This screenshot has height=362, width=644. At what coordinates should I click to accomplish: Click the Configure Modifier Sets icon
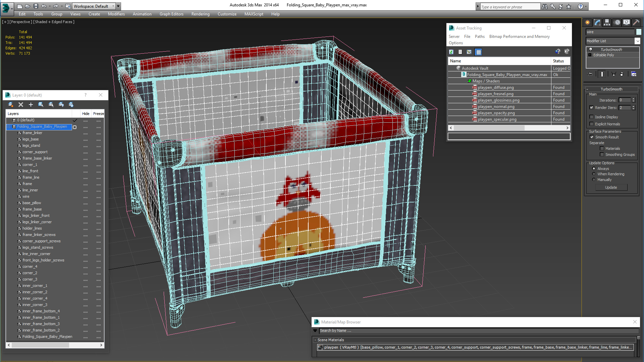point(634,74)
